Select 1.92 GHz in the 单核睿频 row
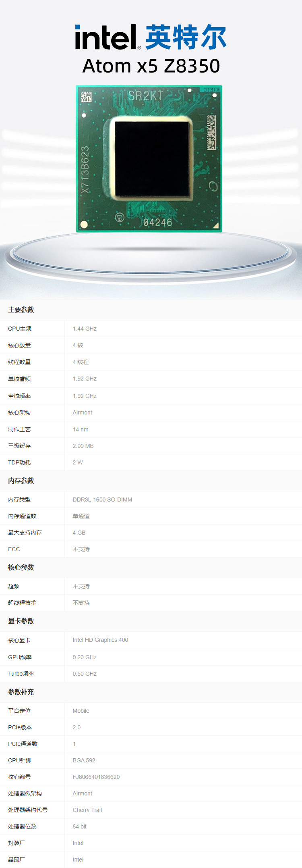The height and width of the screenshot is (868, 302). [85, 379]
